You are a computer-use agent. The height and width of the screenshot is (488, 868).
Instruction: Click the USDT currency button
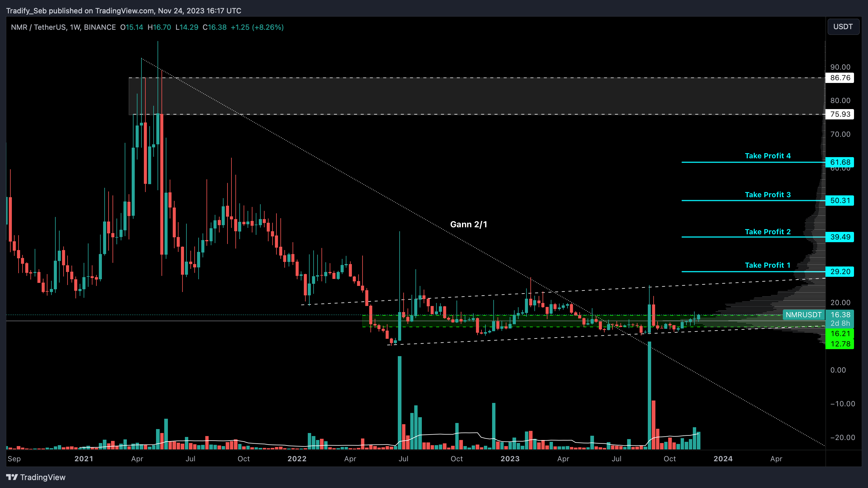843,26
